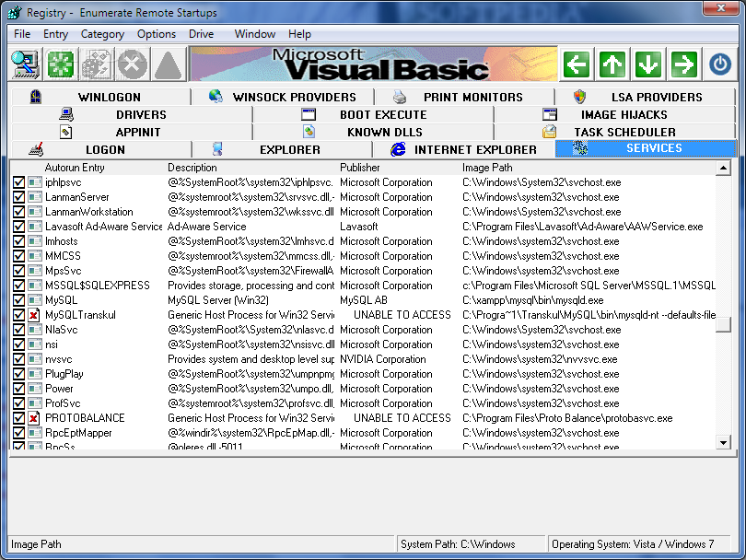Switch to the WINSOCK PROVIDERS tab
The height and width of the screenshot is (560, 746).
point(283,97)
